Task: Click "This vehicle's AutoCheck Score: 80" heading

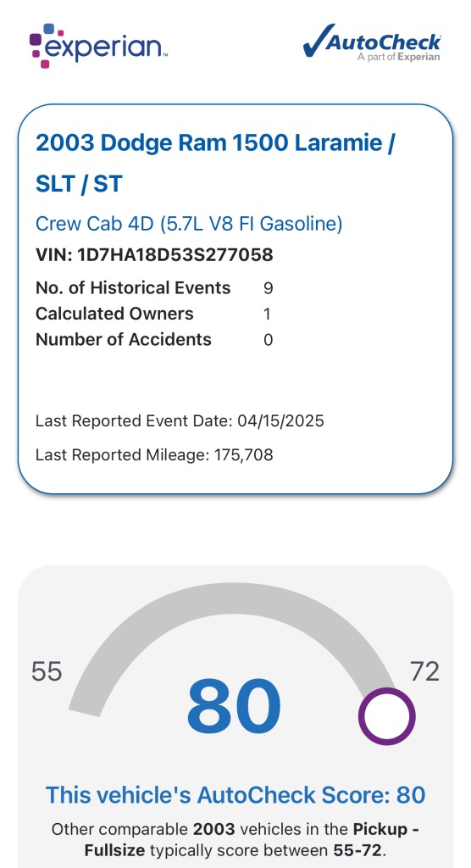Action: (x=235, y=795)
